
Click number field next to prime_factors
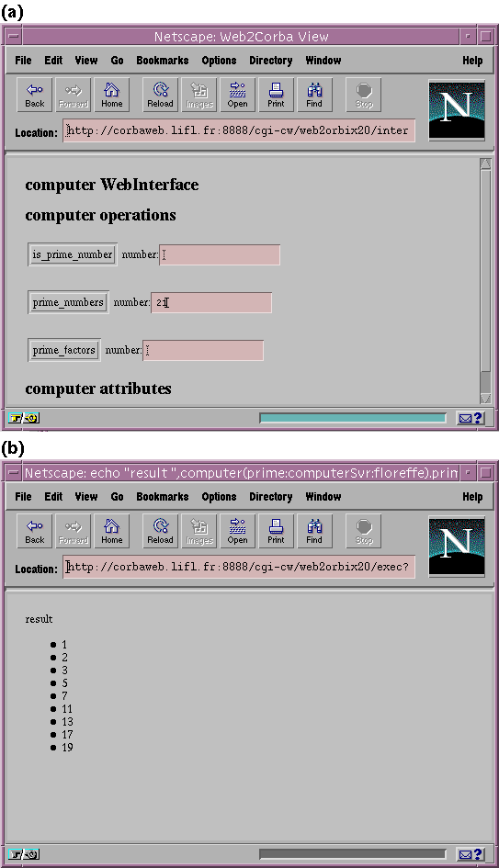click(x=203, y=350)
